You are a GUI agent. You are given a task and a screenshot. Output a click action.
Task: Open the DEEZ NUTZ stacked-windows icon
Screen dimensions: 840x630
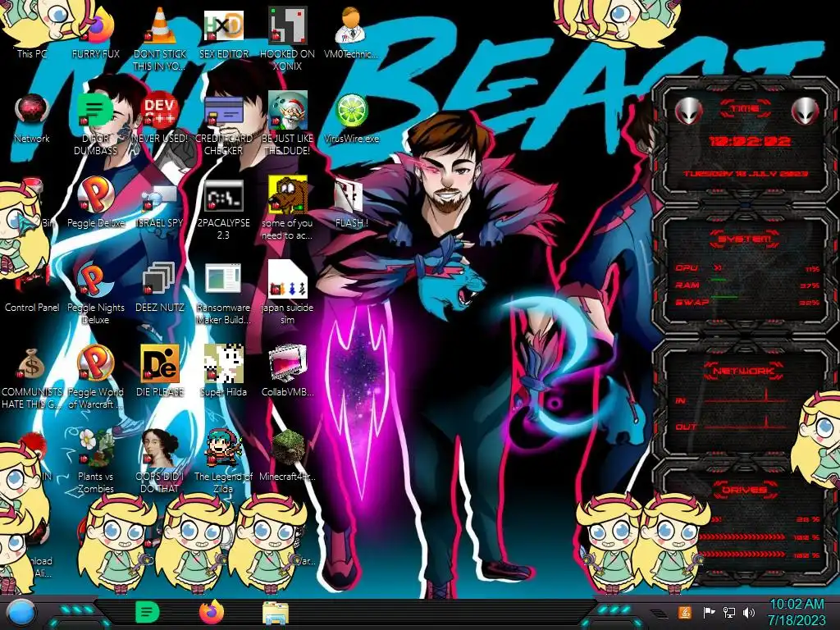tap(160, 287)
